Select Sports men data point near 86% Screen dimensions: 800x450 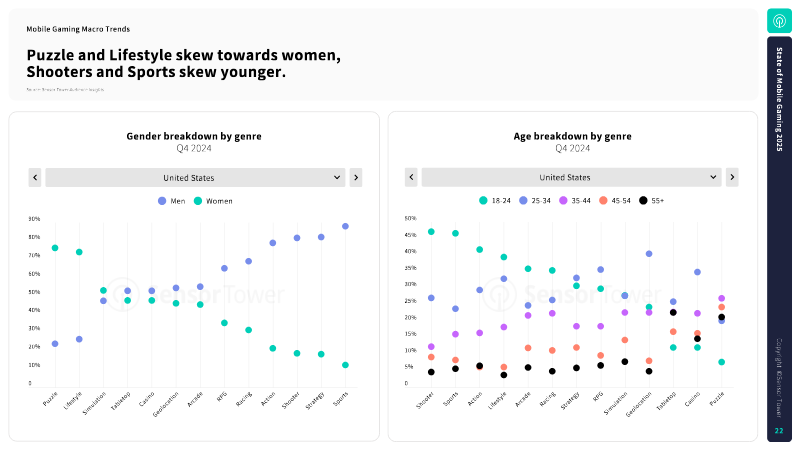(x=345, y=226)
